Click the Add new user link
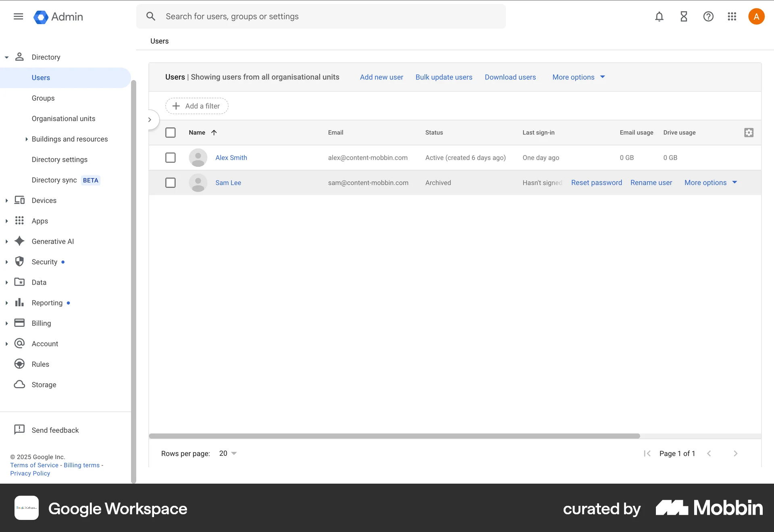The height and width of the screenshot is (532, 774). [x=381, y=77]
